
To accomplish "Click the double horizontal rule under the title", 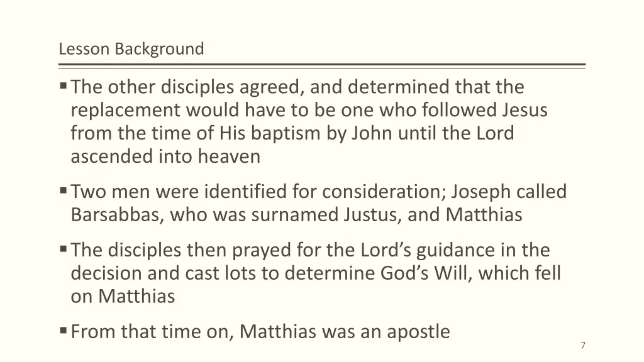I will coord(322,66).
